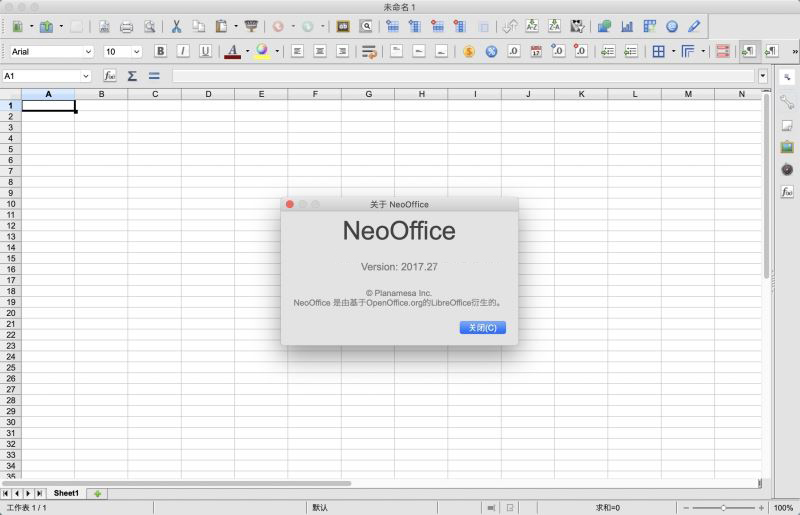
Task: Toggle Align Right
Action: (x=342, y=52)
